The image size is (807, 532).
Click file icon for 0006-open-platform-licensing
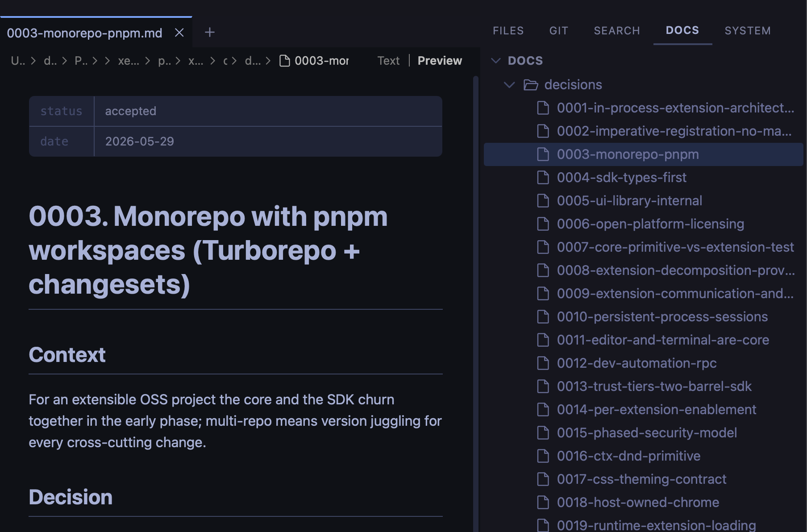pos(543,224)
